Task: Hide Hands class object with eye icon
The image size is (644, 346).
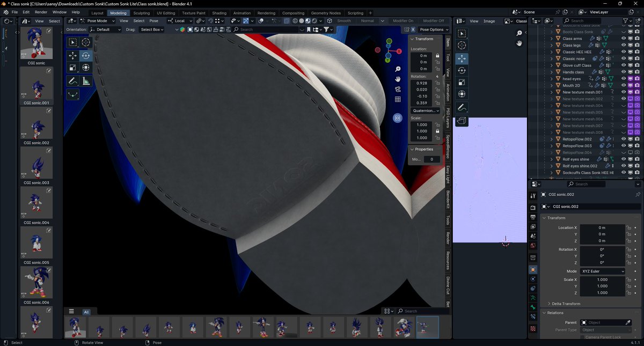Action: coord(624,72)
